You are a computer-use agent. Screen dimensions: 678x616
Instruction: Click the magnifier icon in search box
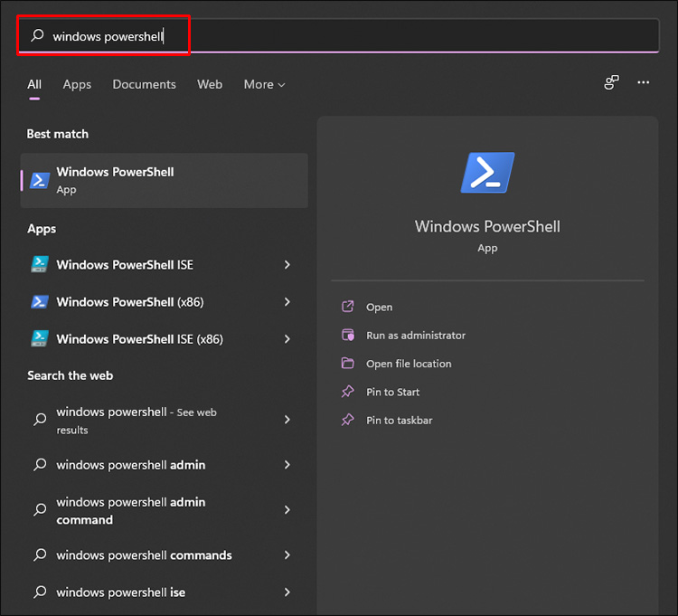click(37, 36)
